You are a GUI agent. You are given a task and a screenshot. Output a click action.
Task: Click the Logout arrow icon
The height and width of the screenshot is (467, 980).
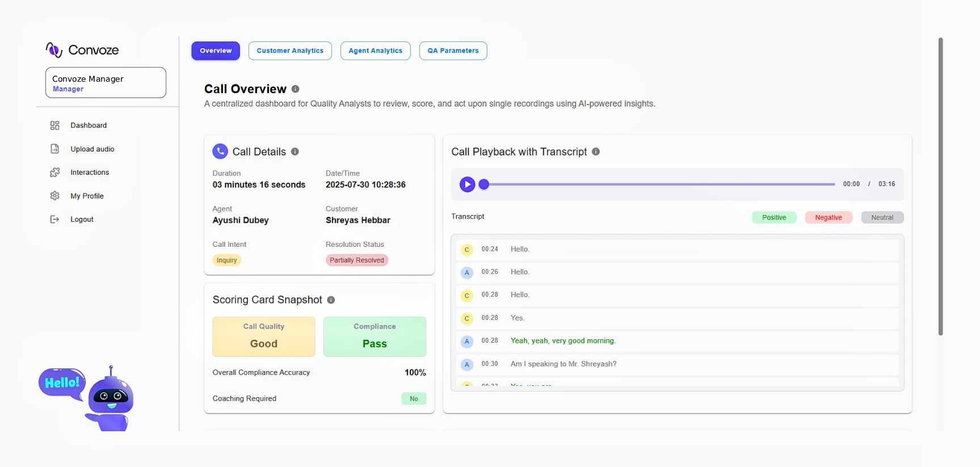(55, 220)
